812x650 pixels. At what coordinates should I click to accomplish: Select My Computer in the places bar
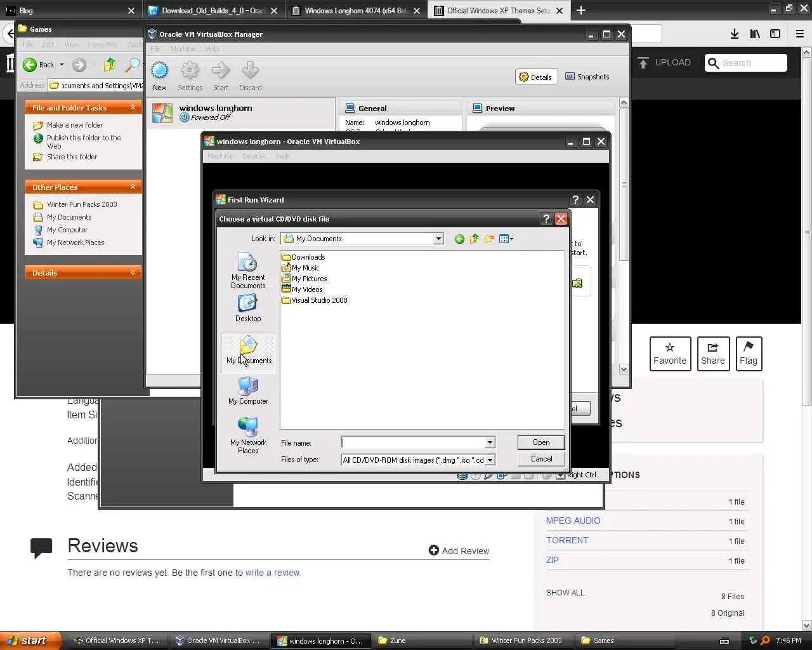[248, 390]
